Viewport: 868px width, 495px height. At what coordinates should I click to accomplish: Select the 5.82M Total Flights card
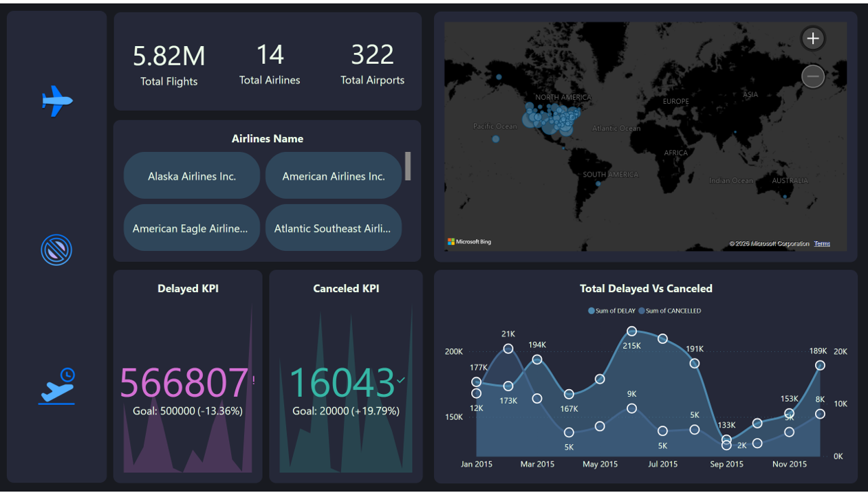tap(169, 65)
